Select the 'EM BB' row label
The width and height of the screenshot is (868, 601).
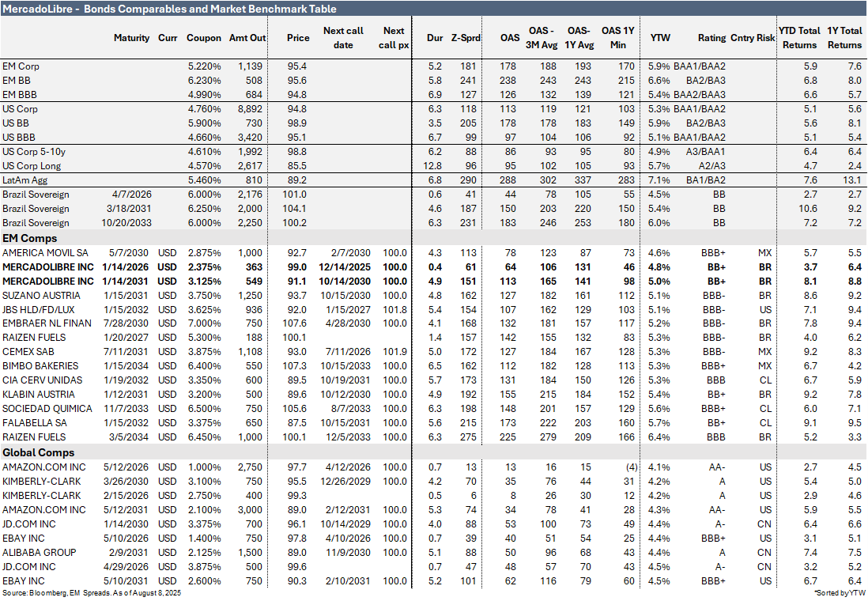[x=17, y=81]
